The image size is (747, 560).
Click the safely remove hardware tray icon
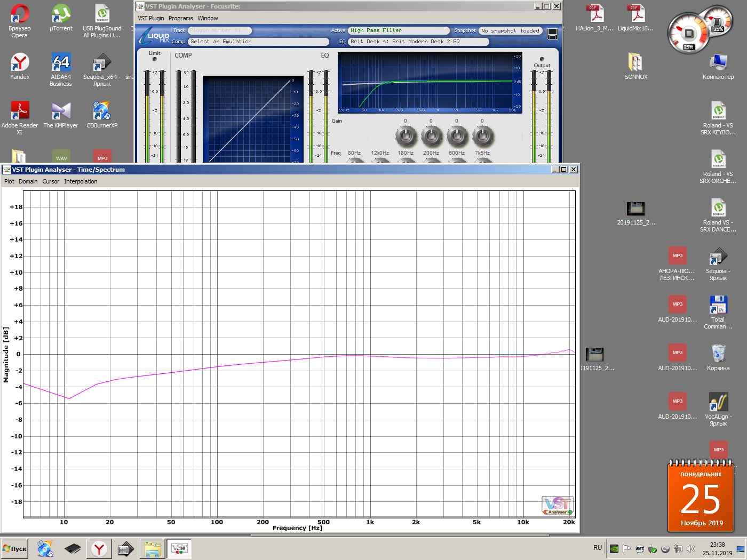pos(653,548)
